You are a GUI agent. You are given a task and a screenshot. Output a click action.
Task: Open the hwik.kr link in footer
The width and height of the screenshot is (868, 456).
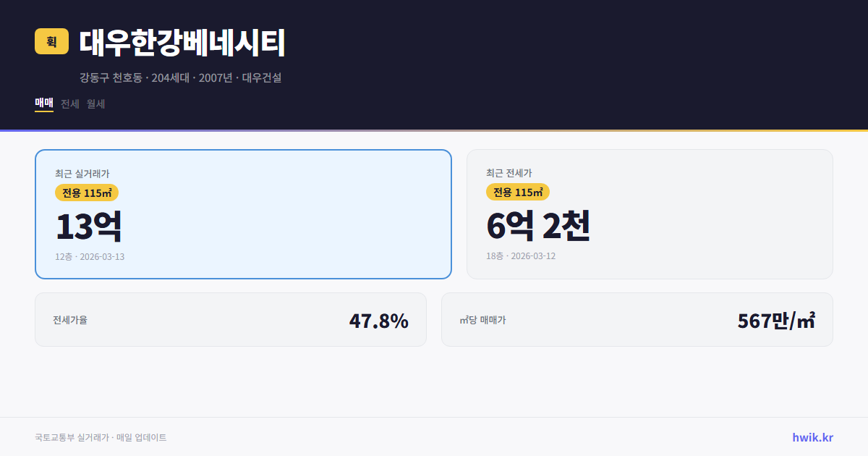pyautogui.click(x=812, y=436)
